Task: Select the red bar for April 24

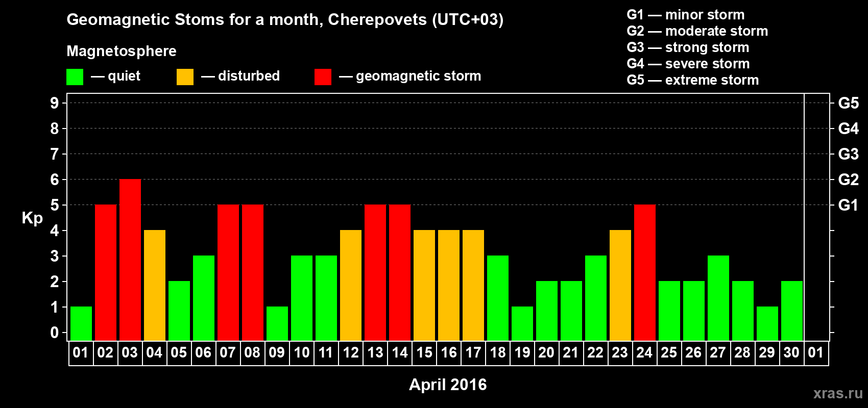Action: (x=645, y=273)
